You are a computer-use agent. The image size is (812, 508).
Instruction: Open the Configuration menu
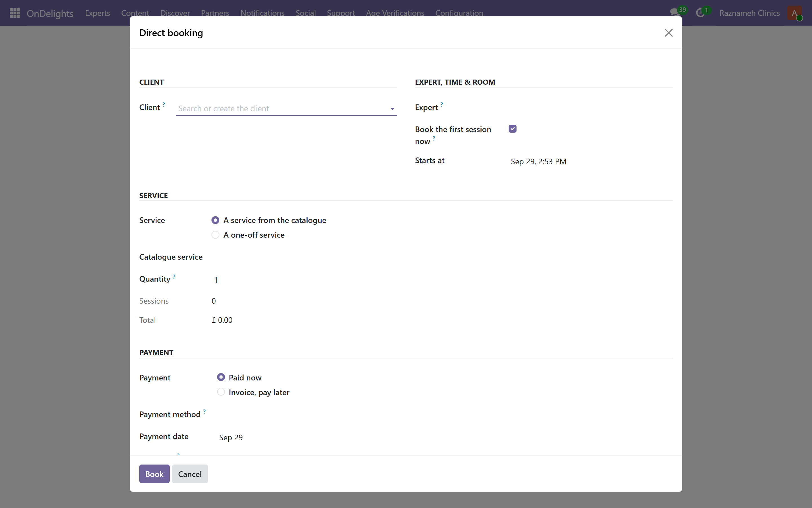pyautogui.click(x=459, y=13)
